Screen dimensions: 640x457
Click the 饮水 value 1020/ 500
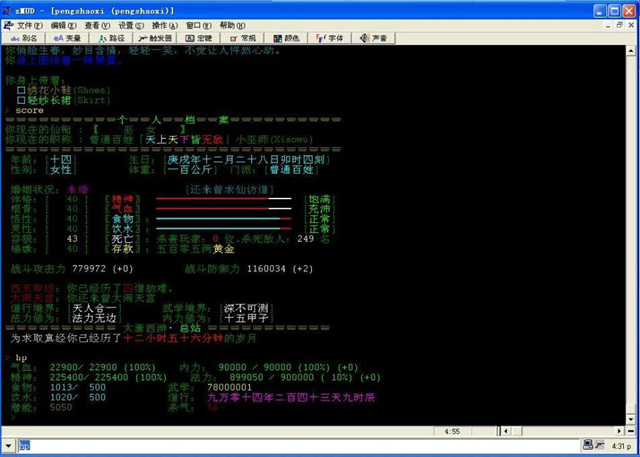[x=78, y=397]
